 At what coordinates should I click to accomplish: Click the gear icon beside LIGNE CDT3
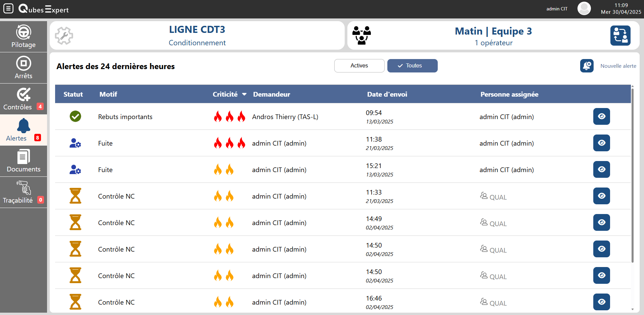pos(64,35)
